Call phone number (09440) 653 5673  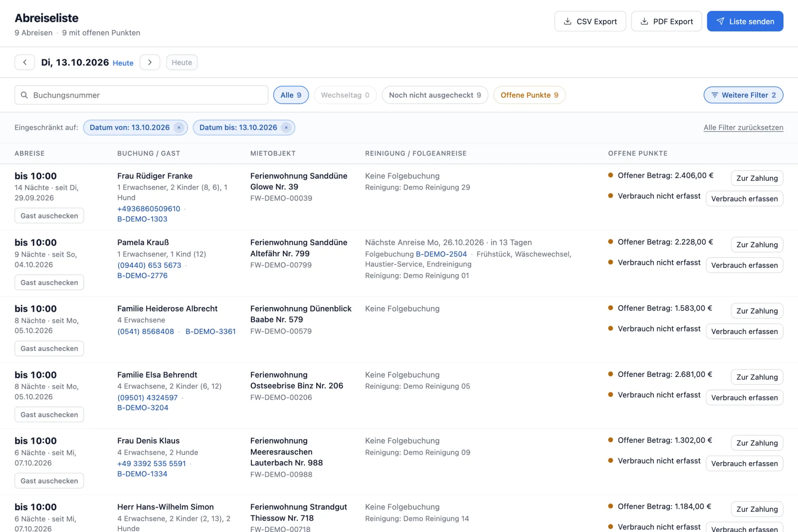pos(149,265)
